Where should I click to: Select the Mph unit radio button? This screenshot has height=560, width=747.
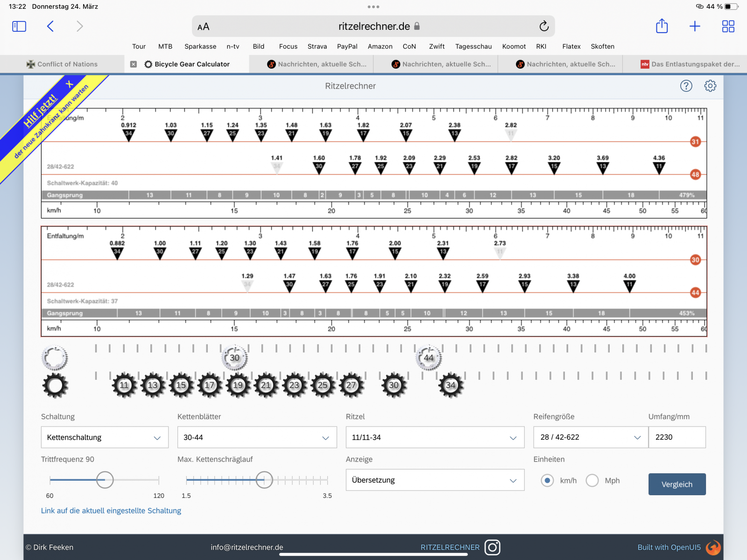592,480
